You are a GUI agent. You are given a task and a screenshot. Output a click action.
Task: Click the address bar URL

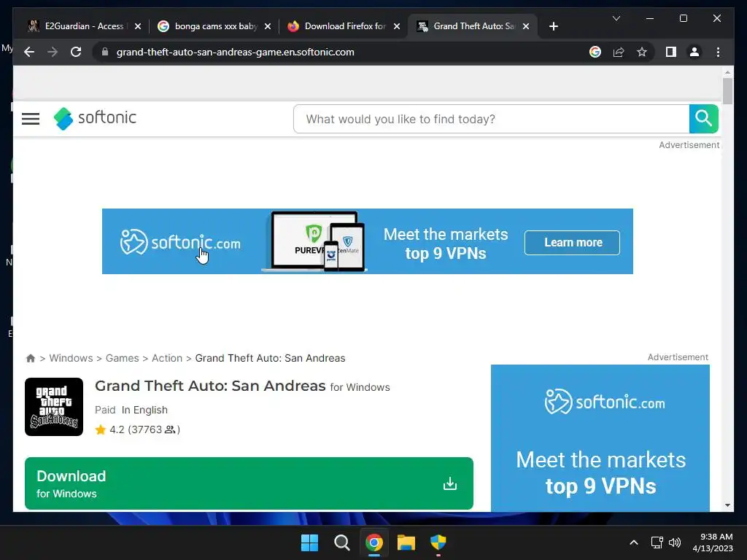[x=236, y=52]
